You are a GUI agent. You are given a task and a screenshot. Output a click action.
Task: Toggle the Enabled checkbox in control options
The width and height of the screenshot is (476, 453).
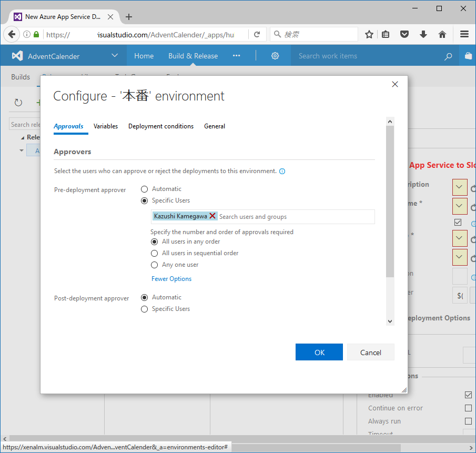[468, 395]
